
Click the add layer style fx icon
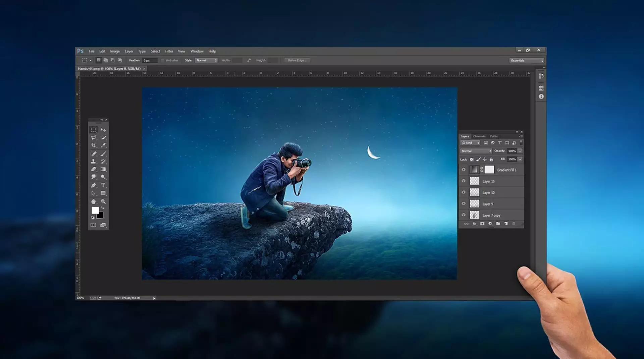point(474,224)
